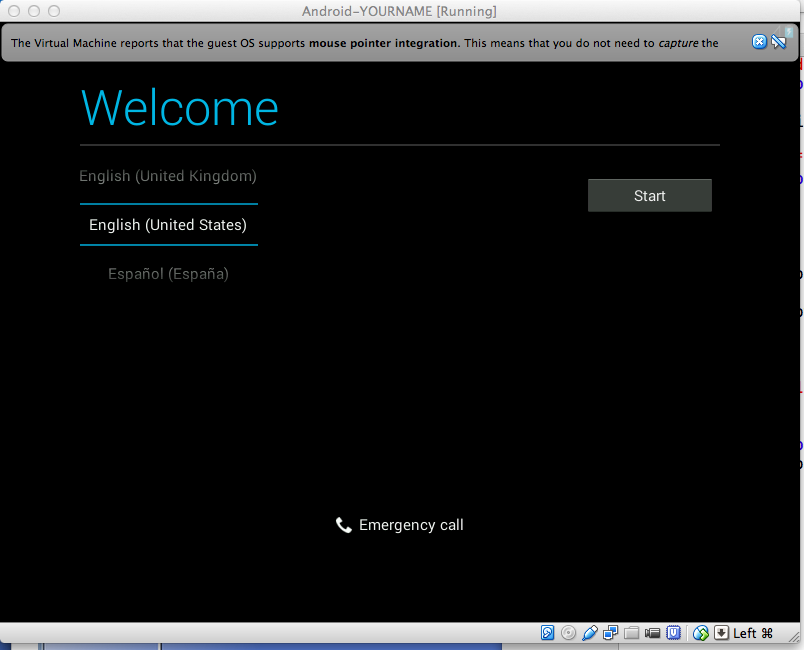Click the hard disk activity status icon

[547, 633]
